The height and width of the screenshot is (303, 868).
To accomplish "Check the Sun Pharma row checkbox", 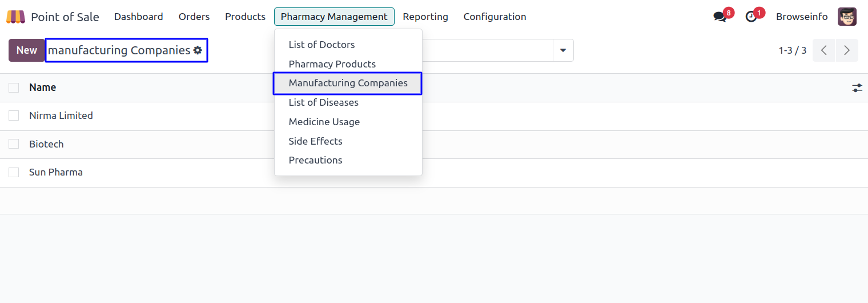I will (14, 172).
